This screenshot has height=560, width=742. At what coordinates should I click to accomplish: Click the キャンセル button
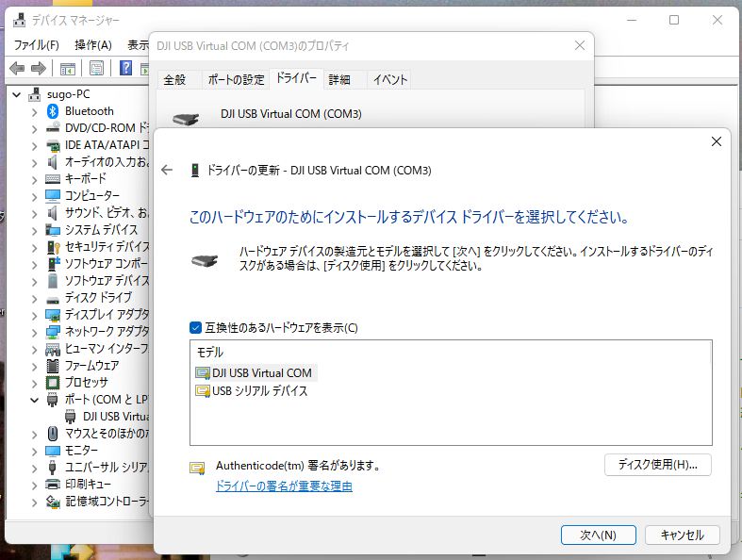click(683, 535)
